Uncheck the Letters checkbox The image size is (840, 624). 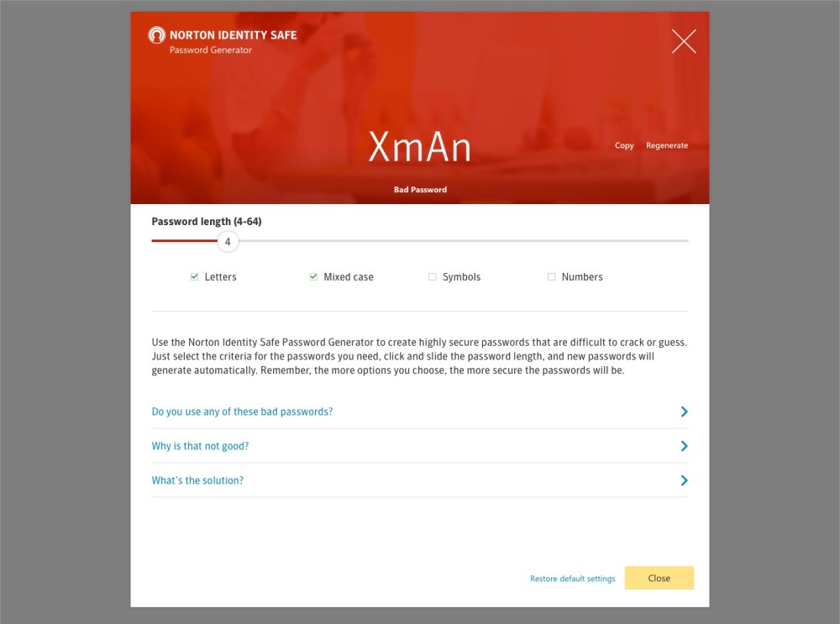[195, 276]
